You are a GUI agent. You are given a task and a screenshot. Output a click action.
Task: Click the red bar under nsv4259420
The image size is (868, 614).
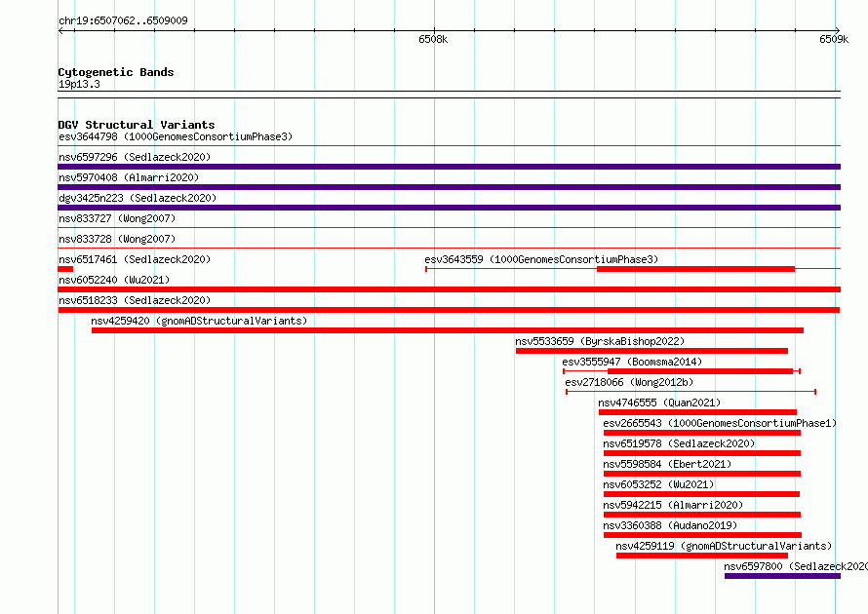(x=448, y=330)
